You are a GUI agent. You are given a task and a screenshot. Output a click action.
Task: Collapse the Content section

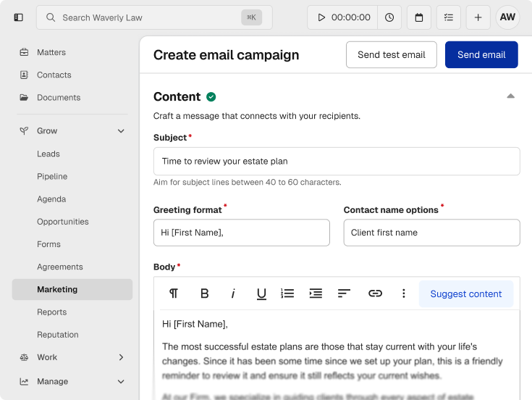(510, 96)
